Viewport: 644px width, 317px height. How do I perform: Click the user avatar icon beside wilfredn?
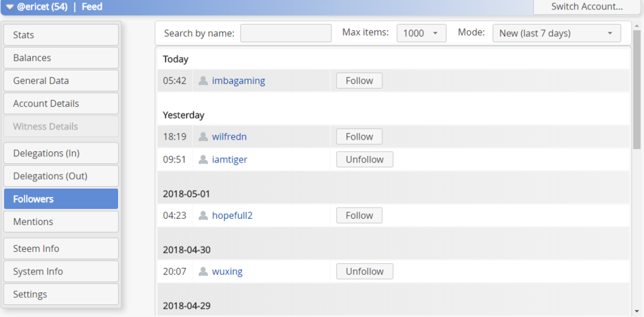203,136
